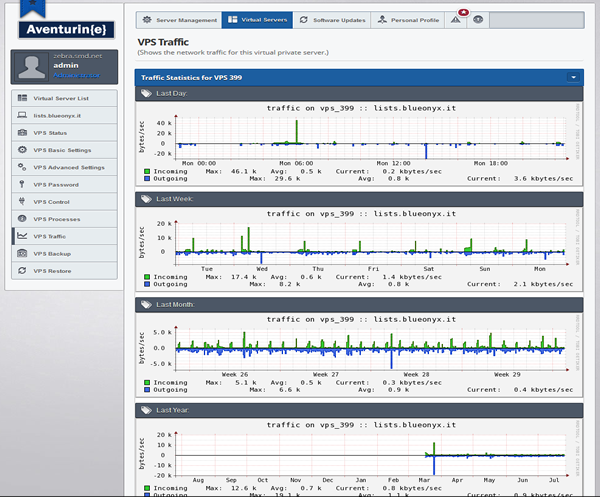Click the tag icon on the Last Month header
This screenshot has width=600, height=497.
click(x=146, y=305)
